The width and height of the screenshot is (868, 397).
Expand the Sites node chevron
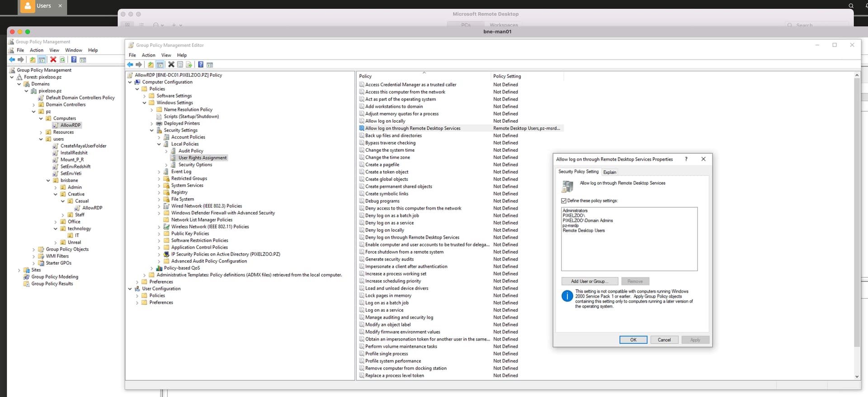point(19,270)
